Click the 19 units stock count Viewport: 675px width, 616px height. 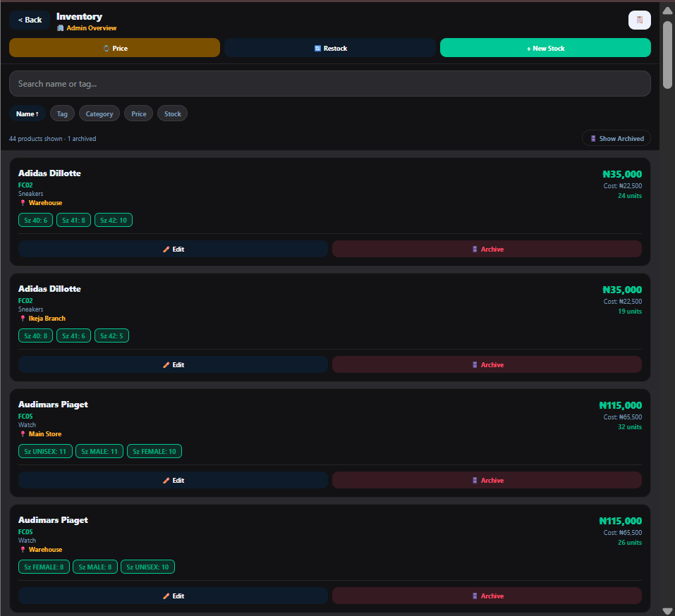[630, 312]
